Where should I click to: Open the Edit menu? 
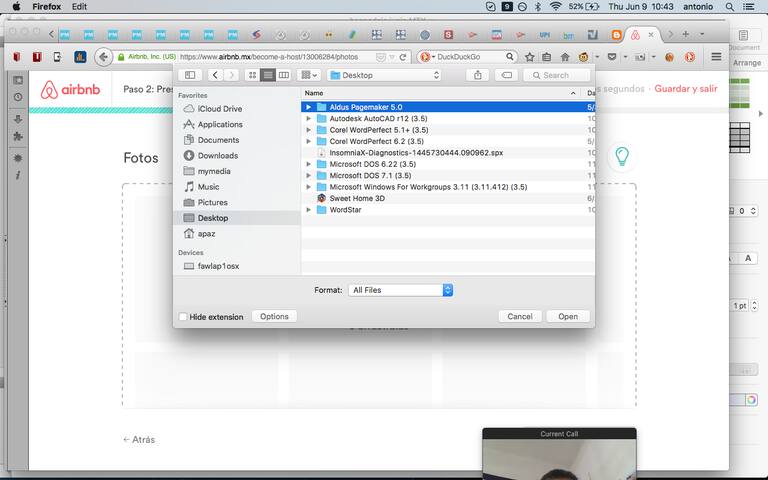(x=79, y=7)
